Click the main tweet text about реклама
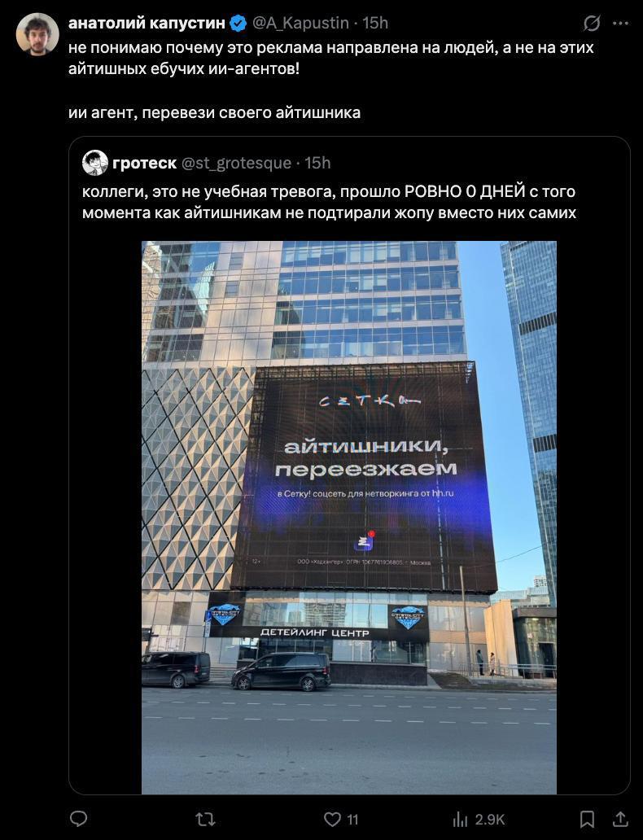This screenshot has width=643, height=840. pos(331,59)
